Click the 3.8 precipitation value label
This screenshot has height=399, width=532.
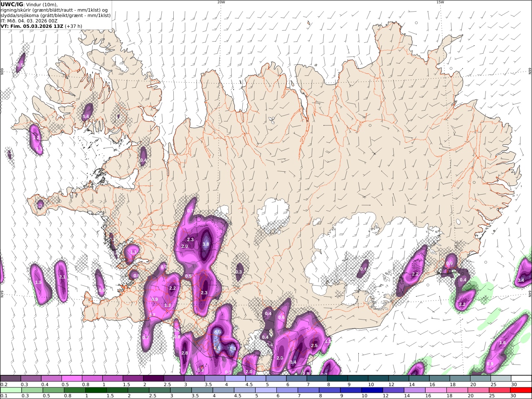pos(206,244)
